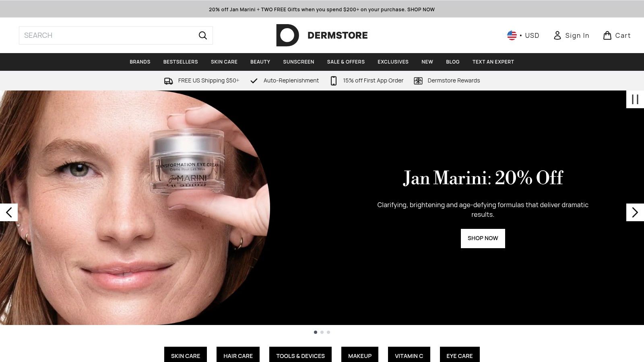Open the Cart bag icon
644x362 pixels.
pos(607,35)
